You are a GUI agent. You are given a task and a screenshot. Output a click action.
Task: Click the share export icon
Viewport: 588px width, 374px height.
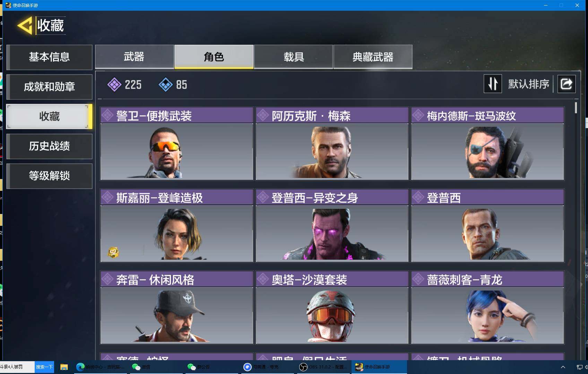[567, 84]
